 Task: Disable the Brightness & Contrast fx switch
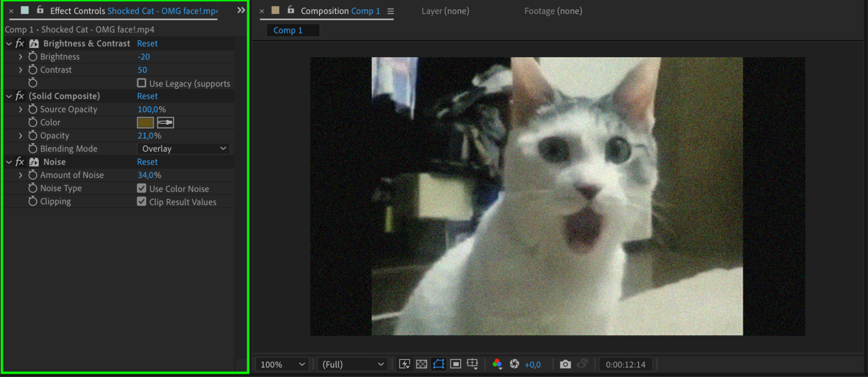20,43
